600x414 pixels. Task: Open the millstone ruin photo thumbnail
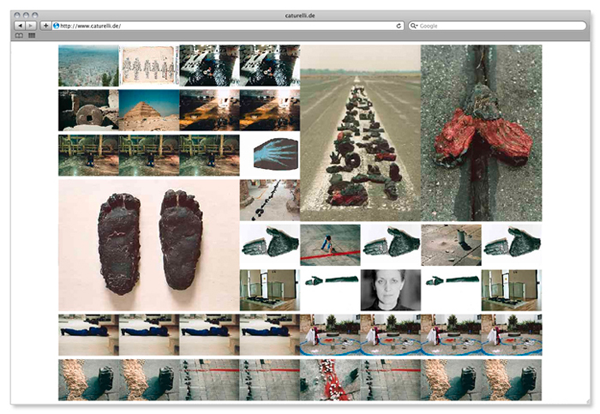[x=88, y=110]
